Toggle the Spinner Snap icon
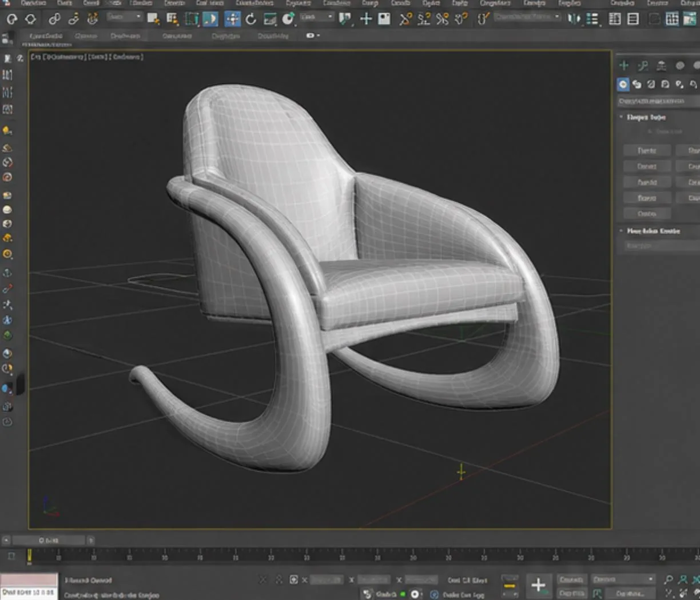The image size is (700, 600). (461, 19)
